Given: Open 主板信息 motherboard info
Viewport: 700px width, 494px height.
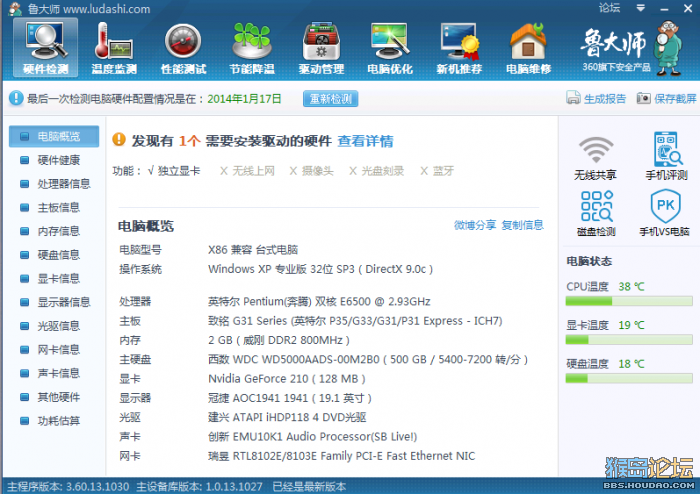Looking at the screenshot, I should (x=58, y=207).
